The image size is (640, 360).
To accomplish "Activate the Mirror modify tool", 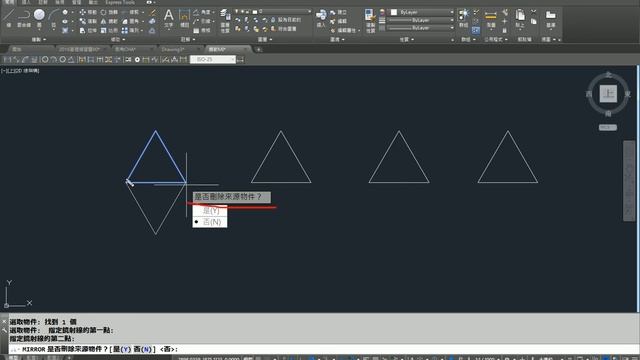I will (109, 21).
